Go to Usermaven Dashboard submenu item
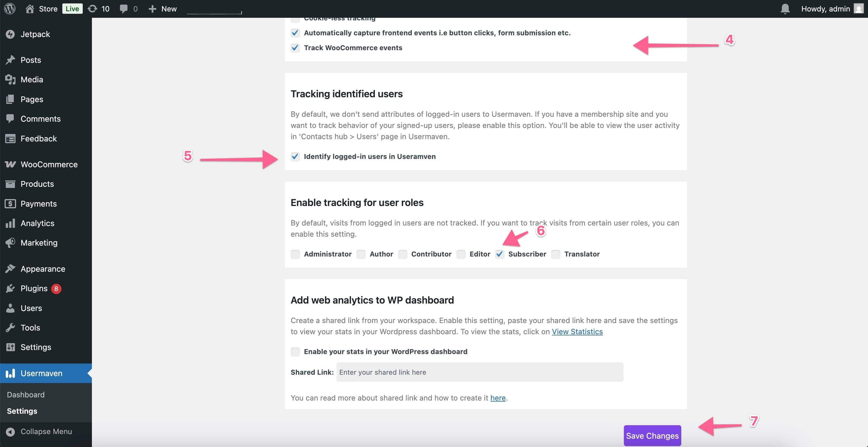Viewport: 868px width, 447px height. [26, 394]
